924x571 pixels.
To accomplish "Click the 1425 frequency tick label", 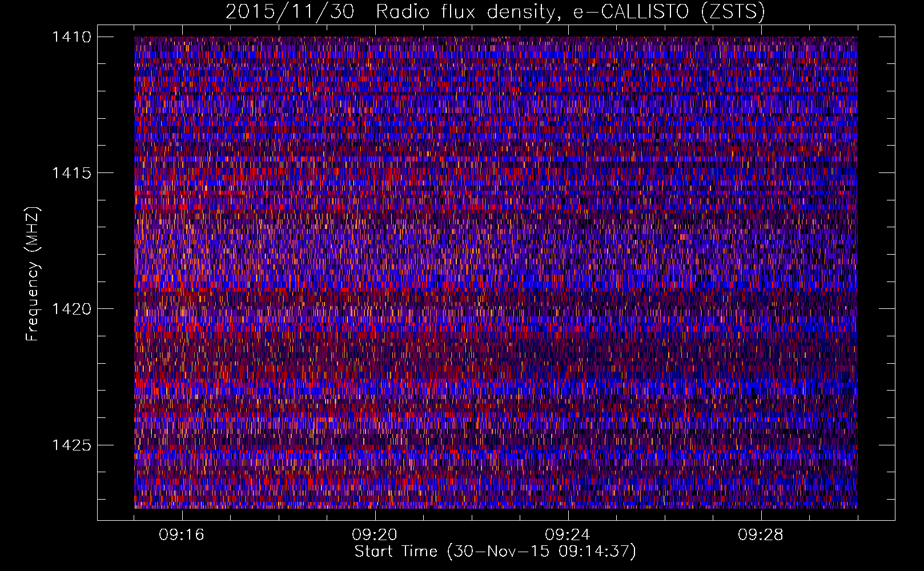I will (71, 445).
